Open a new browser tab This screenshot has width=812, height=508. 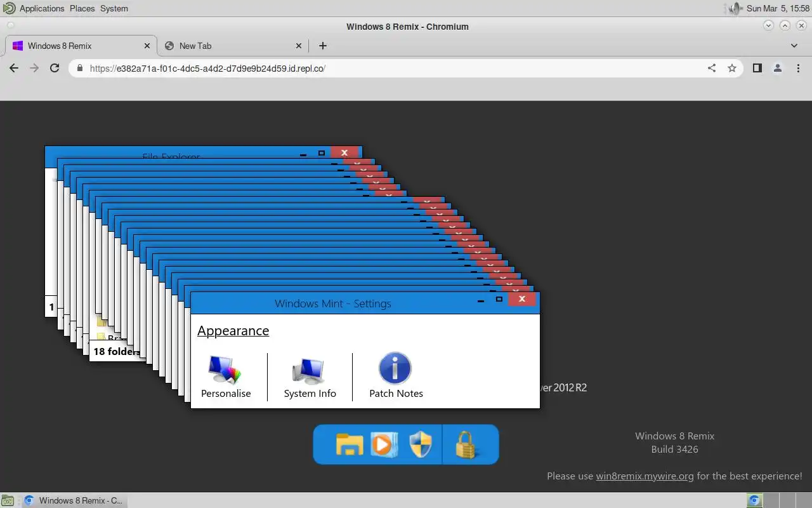[x=323, y=46]
